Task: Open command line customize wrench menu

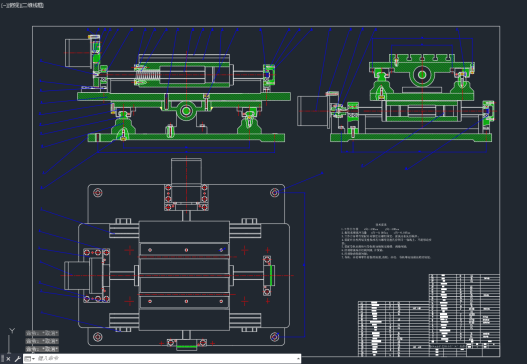Action: 17,359
